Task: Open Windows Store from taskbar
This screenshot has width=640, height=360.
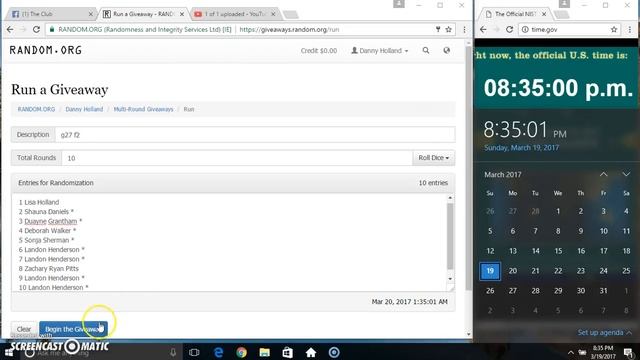Action: (287, 352)
